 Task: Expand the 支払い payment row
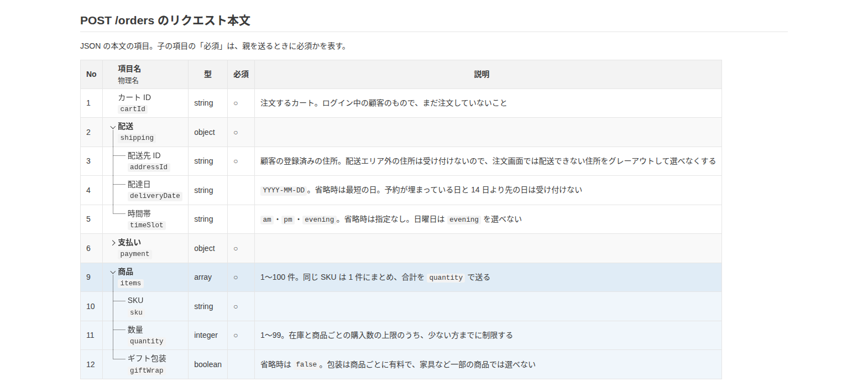coord(113,243)
